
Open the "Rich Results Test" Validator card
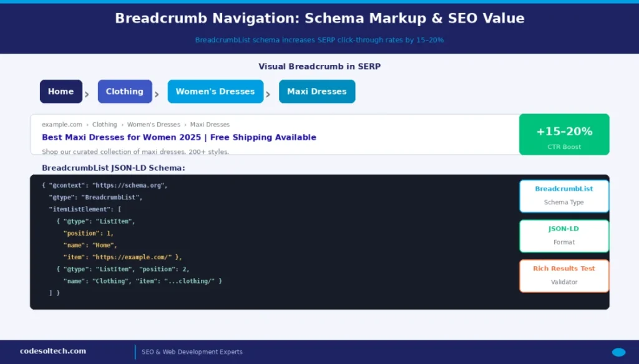(x=563, y=275)
